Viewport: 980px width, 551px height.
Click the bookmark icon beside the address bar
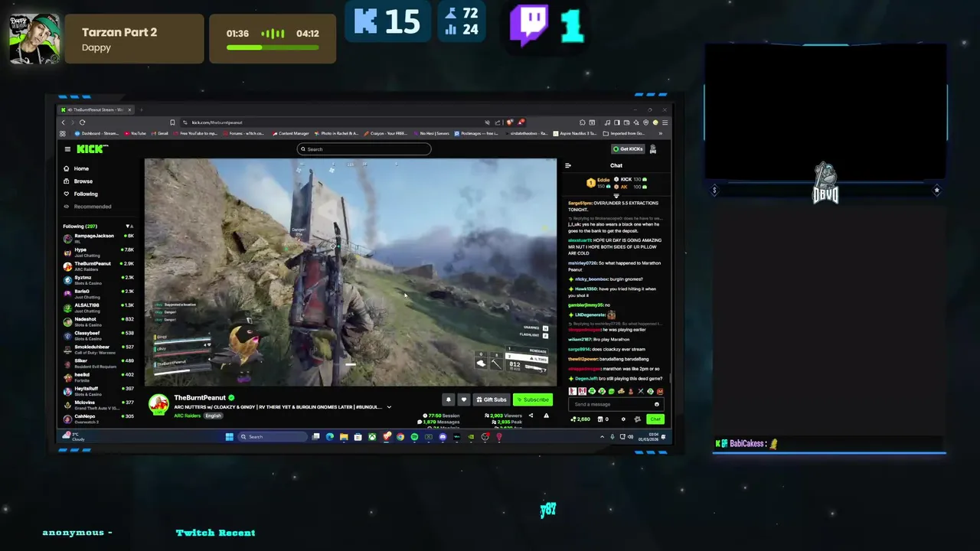[x=172, y=122]
